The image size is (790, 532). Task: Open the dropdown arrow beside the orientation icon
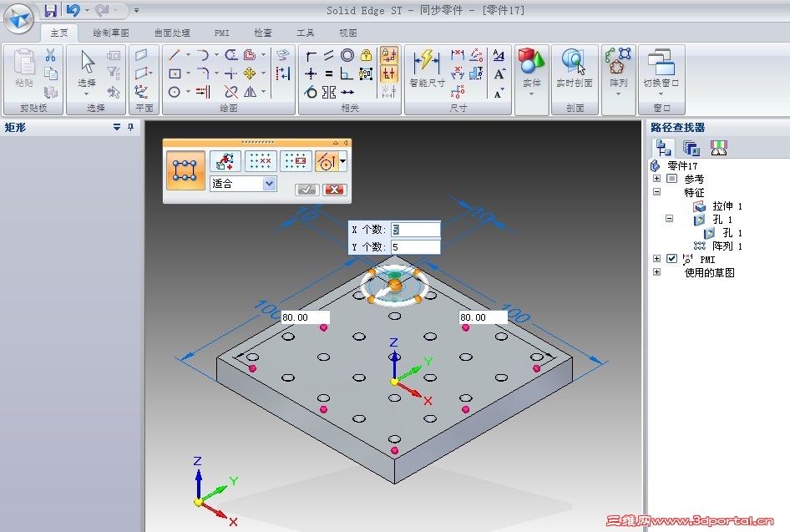(x=343, y=161)
